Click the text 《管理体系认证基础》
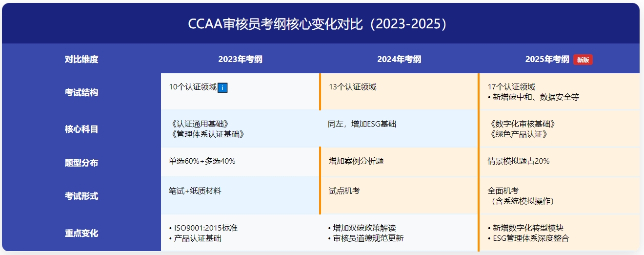 point(208,134)
